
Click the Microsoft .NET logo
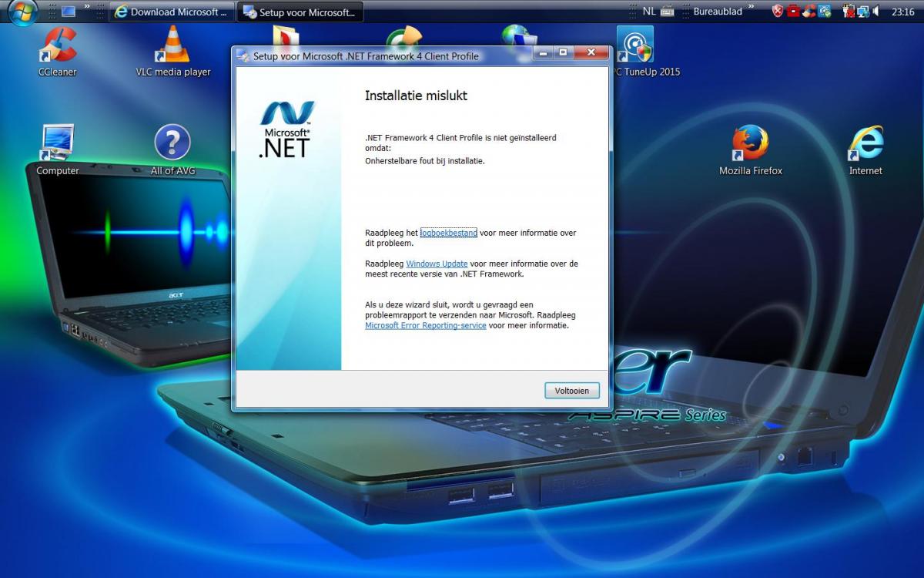[x=286, y=129]
